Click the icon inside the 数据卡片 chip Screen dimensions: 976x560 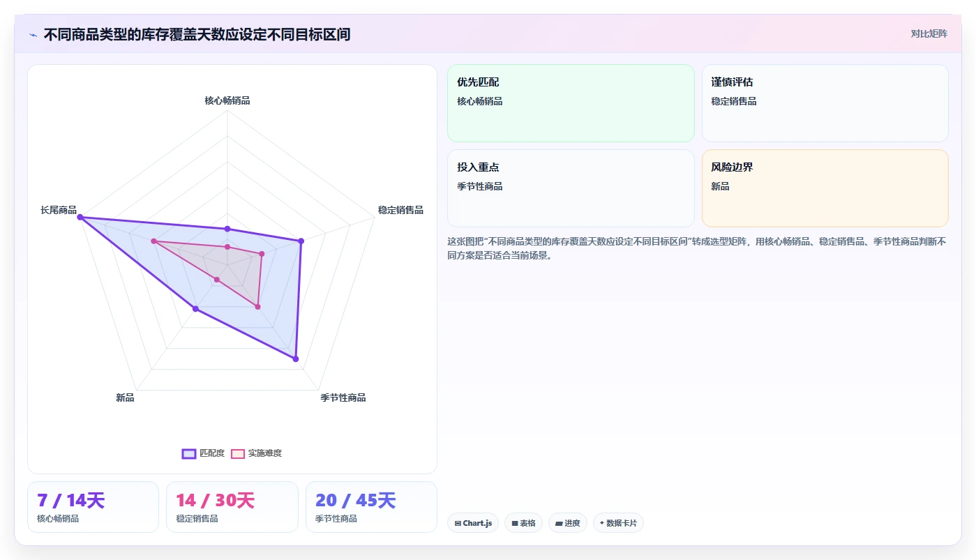[602, 523]
